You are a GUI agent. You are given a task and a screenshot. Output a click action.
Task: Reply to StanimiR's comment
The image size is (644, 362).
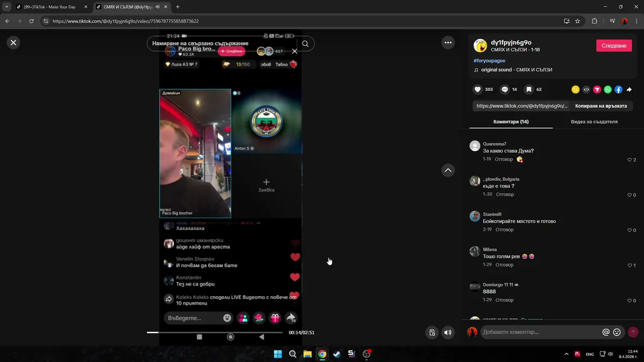(505, 230)
